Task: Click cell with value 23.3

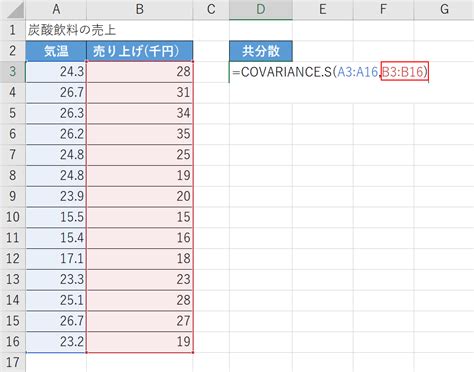Action: pos(56,279)
